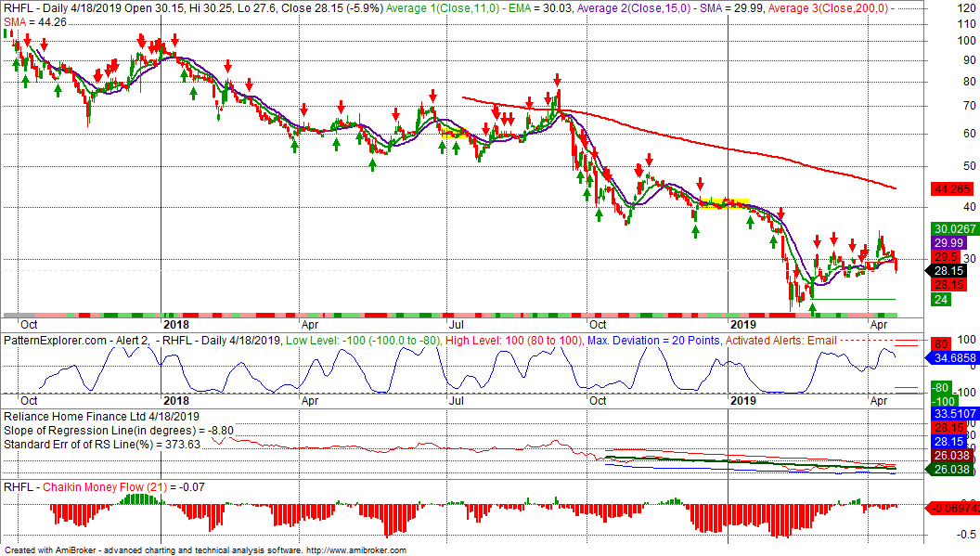Click the green -80 oscillator level tag
This screenshot has height=556, width=980.
[941, 388]
